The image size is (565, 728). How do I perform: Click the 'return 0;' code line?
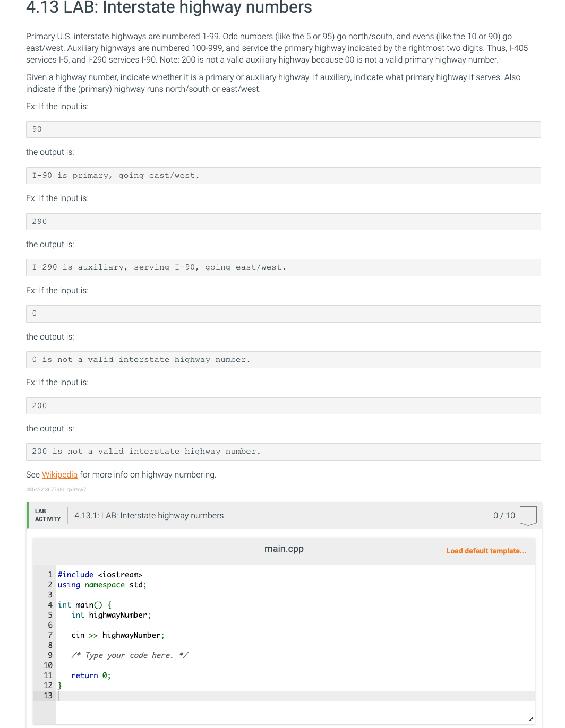(x=91, y=675)
